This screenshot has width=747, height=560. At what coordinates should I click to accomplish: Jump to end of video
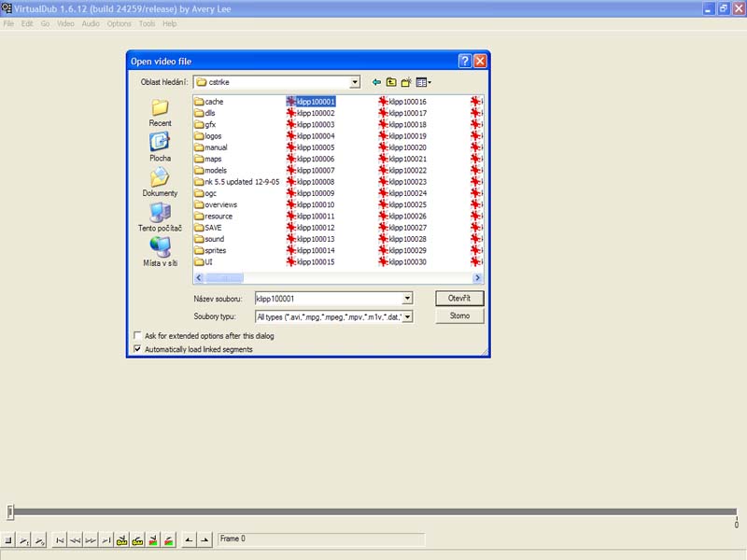(106, 540)
